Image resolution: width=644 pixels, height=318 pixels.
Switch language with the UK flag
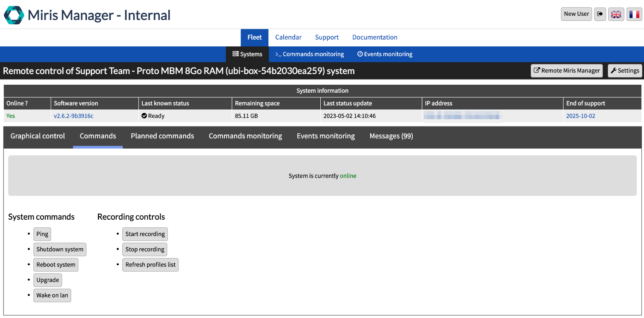tap(616, 14)
